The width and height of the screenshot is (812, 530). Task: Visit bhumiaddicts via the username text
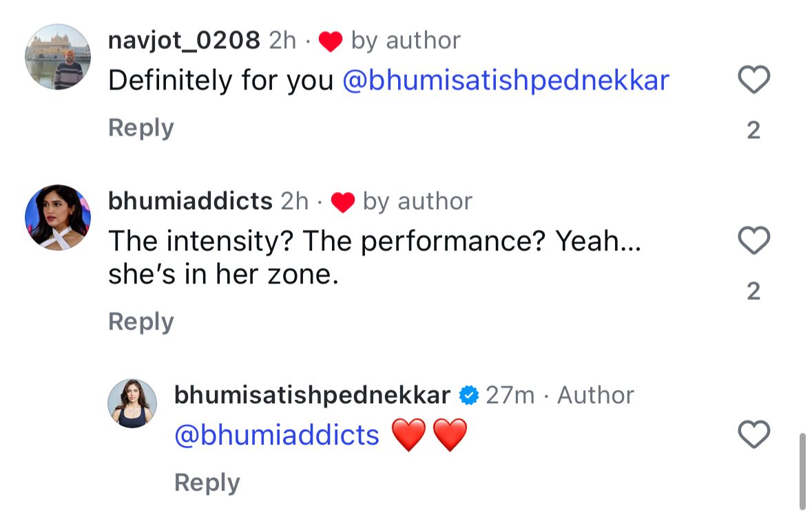[x=190, y=201]
